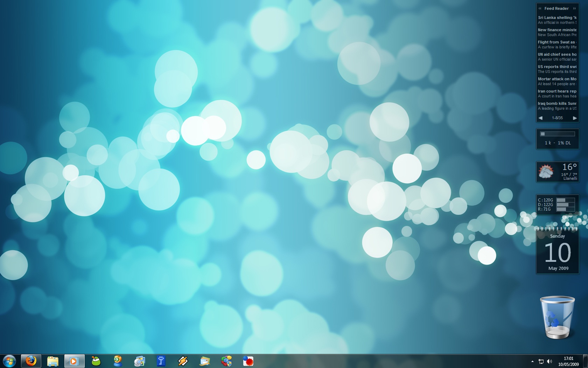The height and width of the screenshot is (368, 588).
Task: Open the Windows Start menu
Action: (x=9, y=361)
